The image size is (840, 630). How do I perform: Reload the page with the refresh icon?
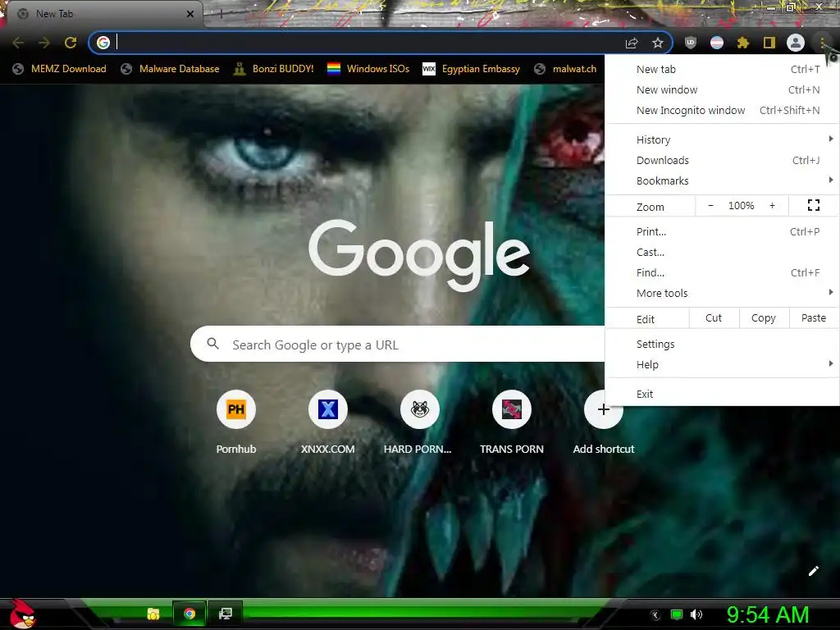point(71,43)
